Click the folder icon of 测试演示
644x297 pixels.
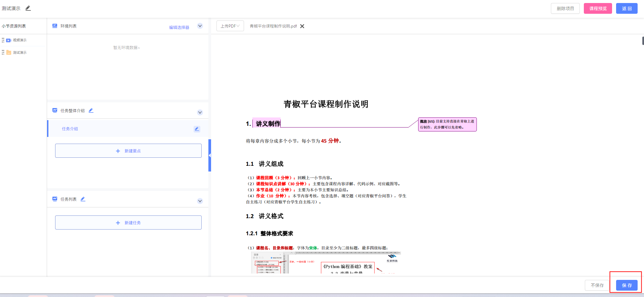click(x=9, y=52)
